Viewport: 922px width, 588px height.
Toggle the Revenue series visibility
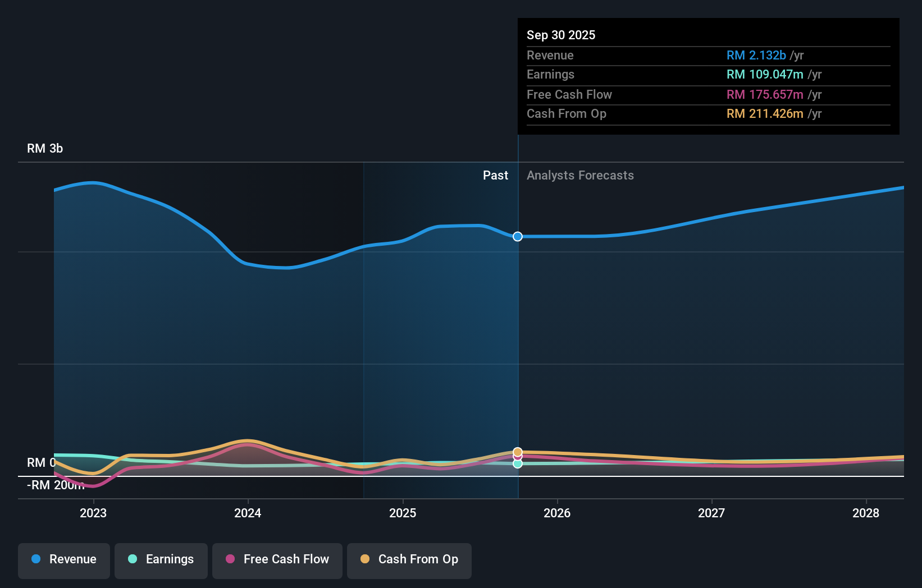[63, 561]
